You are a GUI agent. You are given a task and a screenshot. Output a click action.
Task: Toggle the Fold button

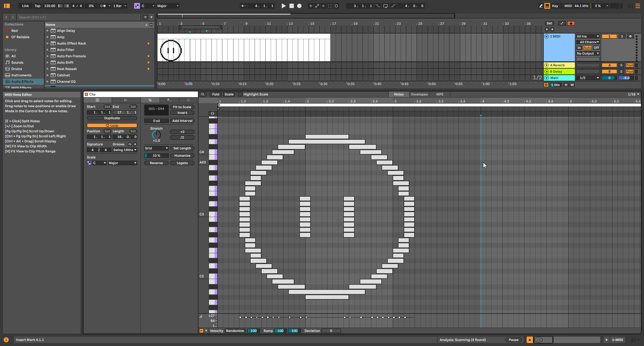(216, 94)
